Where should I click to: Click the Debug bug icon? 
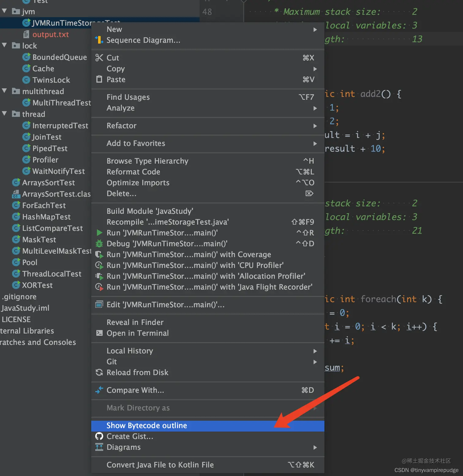click(x=99, y=244)
